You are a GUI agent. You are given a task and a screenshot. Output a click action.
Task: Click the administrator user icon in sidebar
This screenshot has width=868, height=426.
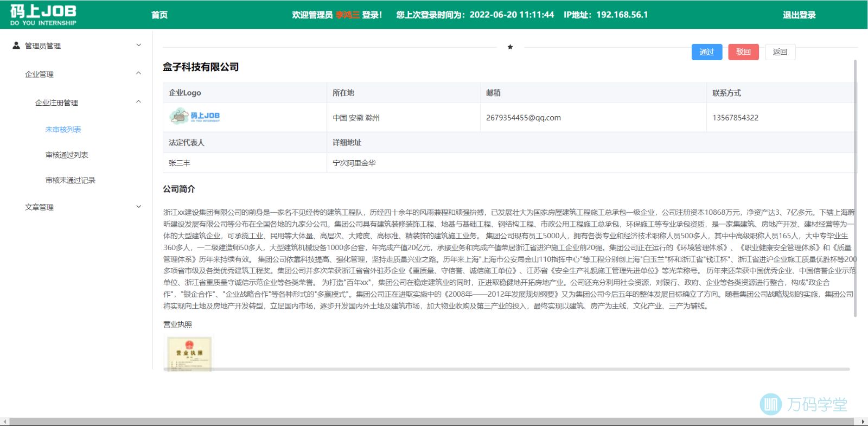(x=16, y=46)
